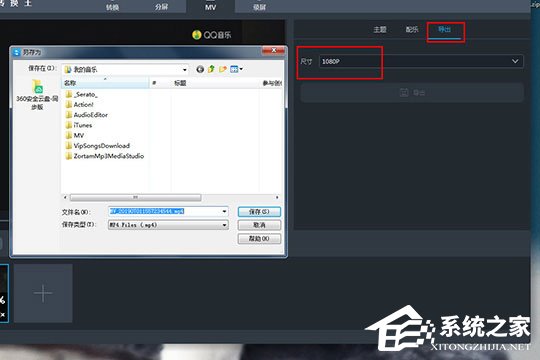Select the Action! folder

(x=80, y=104)
